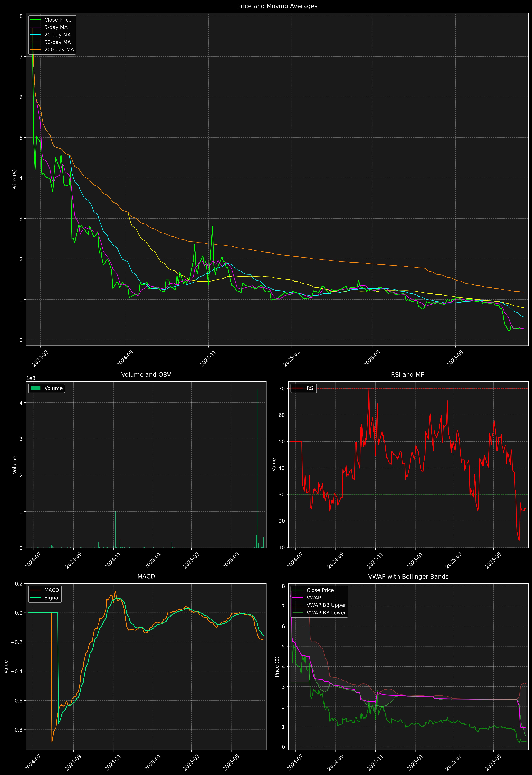The width and height of the screenshot is (532, 775).
Task: Click the '5-day MA' legend entry
Action: [56, 27]
